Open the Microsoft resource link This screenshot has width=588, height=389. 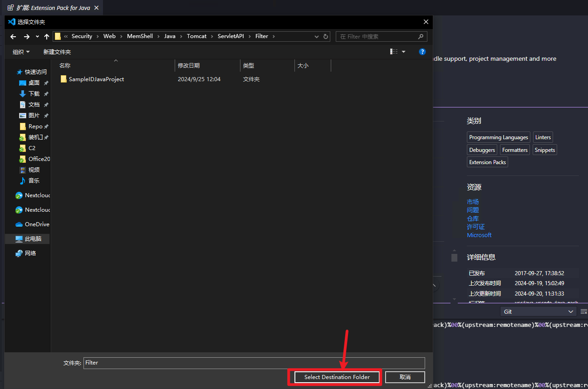coord(479,235)
